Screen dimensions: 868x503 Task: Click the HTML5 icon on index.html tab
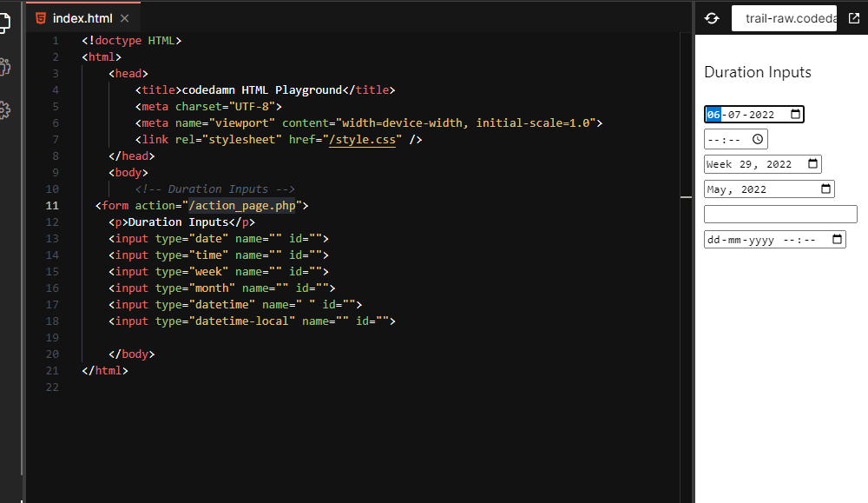[x=41, y=18]
